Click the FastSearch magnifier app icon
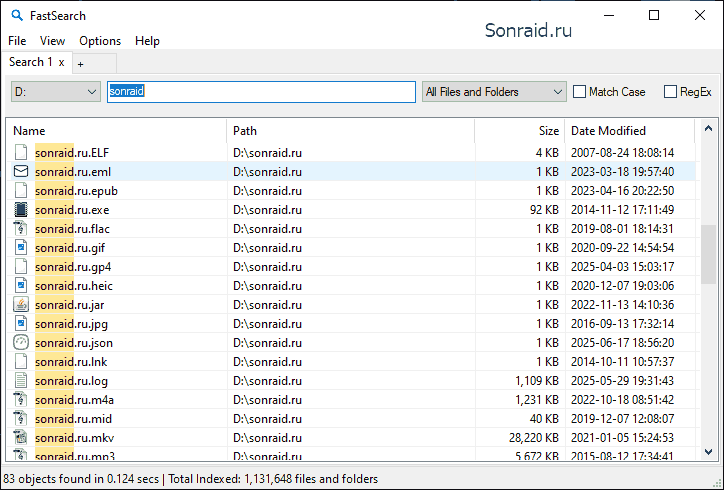Screen dimensions: 724x490 [x=17, y=15]
